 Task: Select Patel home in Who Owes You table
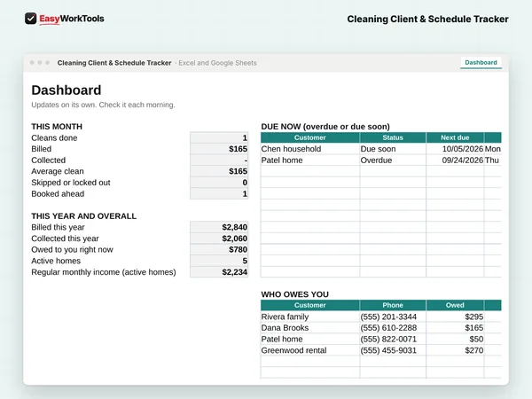coord(309,339)
